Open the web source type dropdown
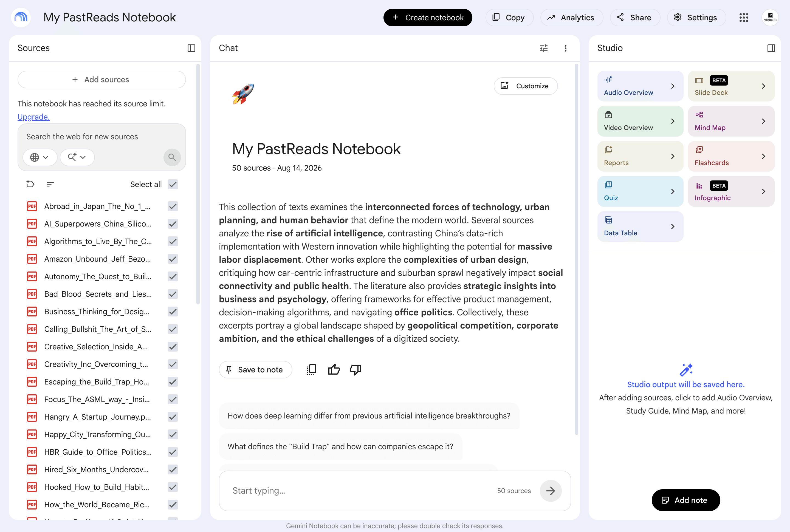 (40, 157)
